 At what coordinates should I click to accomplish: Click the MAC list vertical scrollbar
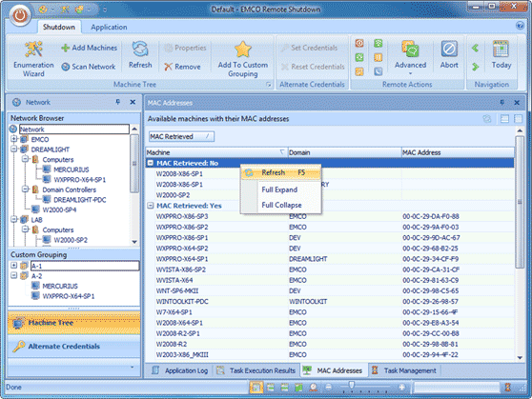pos(520,202)
